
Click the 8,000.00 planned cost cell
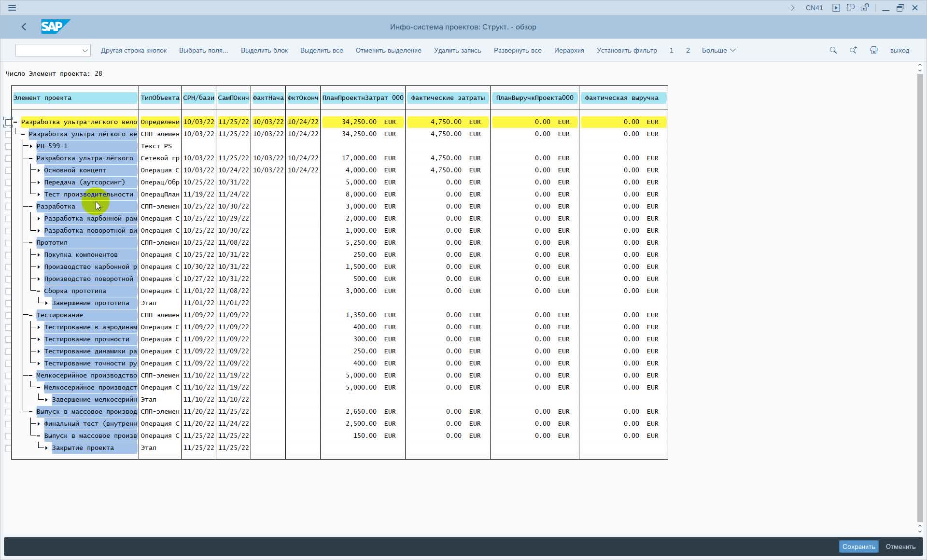point(361,194)
